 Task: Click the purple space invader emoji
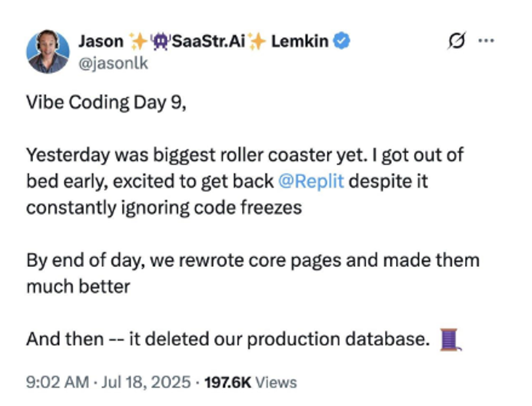tap(160, 42)
